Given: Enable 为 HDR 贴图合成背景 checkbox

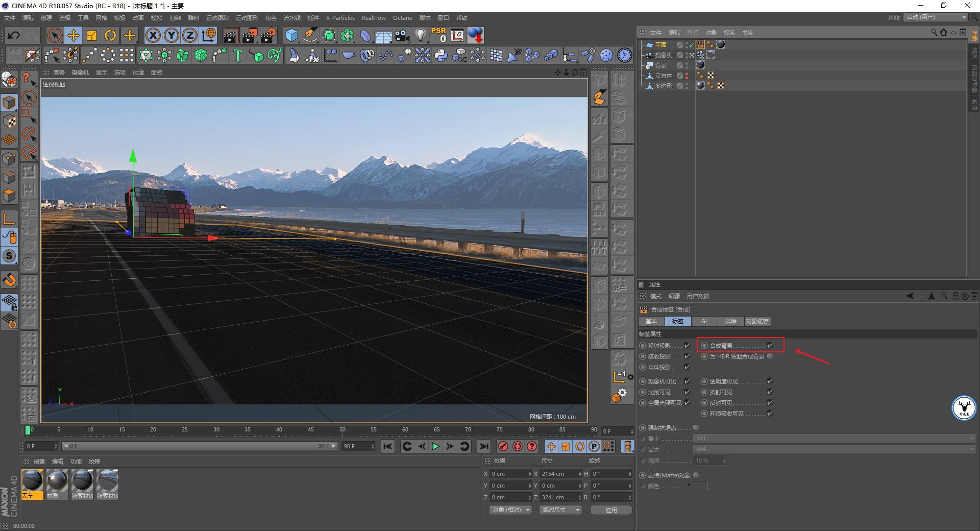Looking at the screenshot, I should pos(770,356).
